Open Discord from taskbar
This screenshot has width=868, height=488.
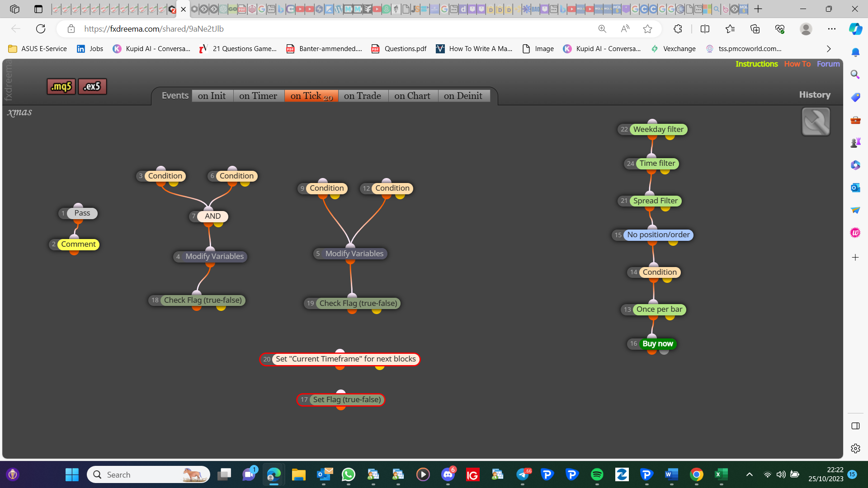click(448, 474)
